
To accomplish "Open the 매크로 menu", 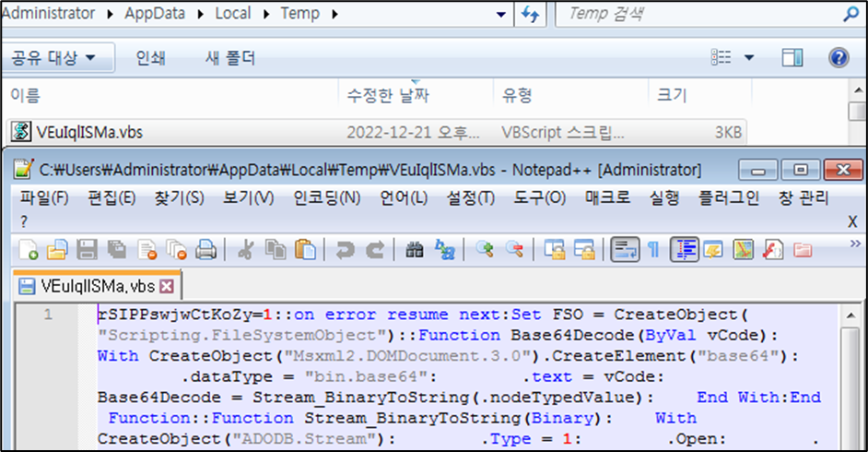I will tap(608, 197).
